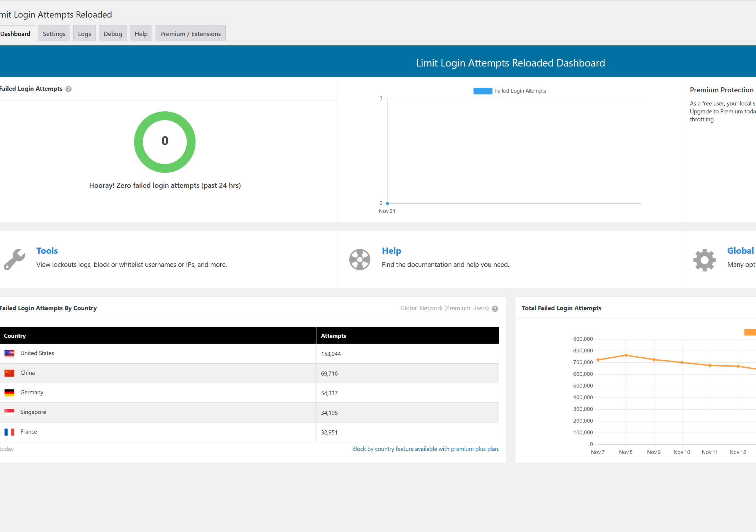Click the gear icon beside Global

point(704,260)
